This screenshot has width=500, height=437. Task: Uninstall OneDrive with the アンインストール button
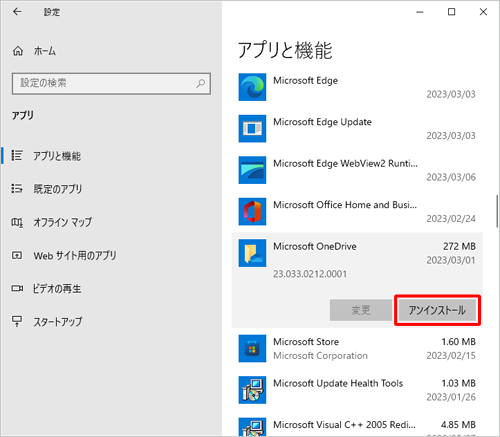437,310
